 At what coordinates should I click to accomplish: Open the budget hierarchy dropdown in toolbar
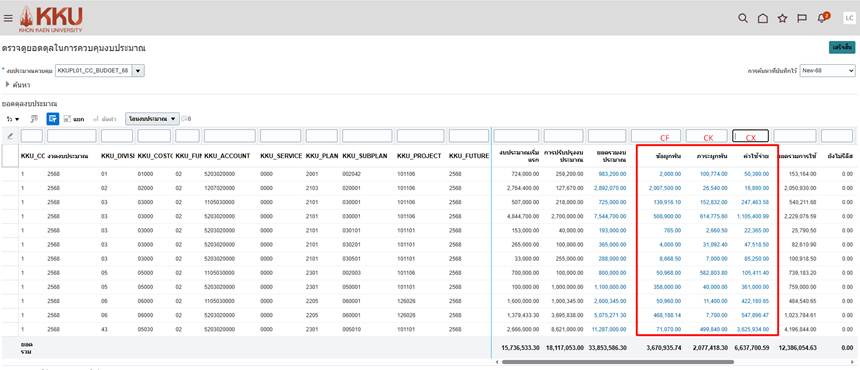point(152,118)
